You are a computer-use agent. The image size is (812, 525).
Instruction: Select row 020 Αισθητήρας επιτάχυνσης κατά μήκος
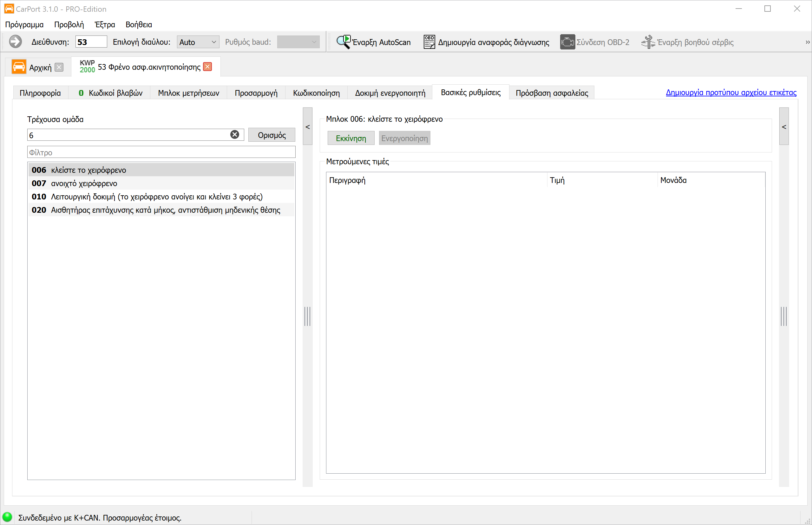tap(161, 210)
